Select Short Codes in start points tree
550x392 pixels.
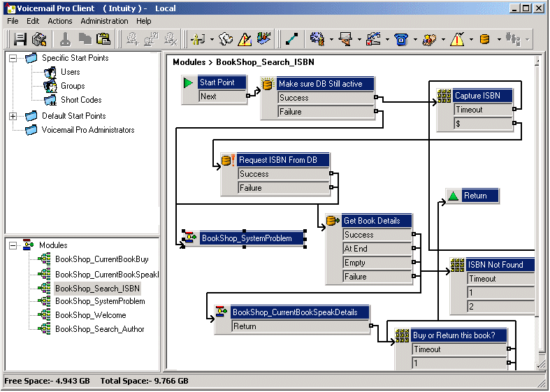click(x=81, y=100)
